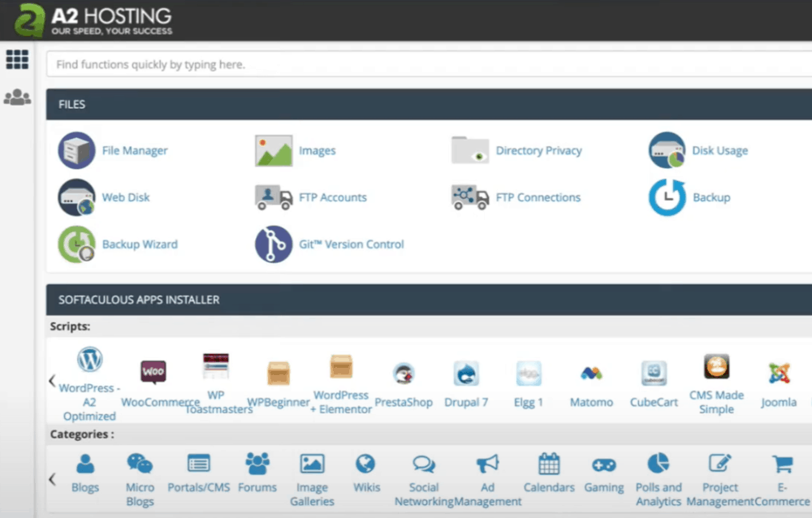Click the E-Commerce category icon
The image size is (812, 518).
782,464
